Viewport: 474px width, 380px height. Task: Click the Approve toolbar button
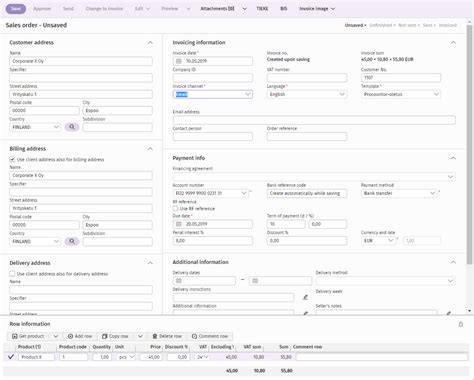42,9
